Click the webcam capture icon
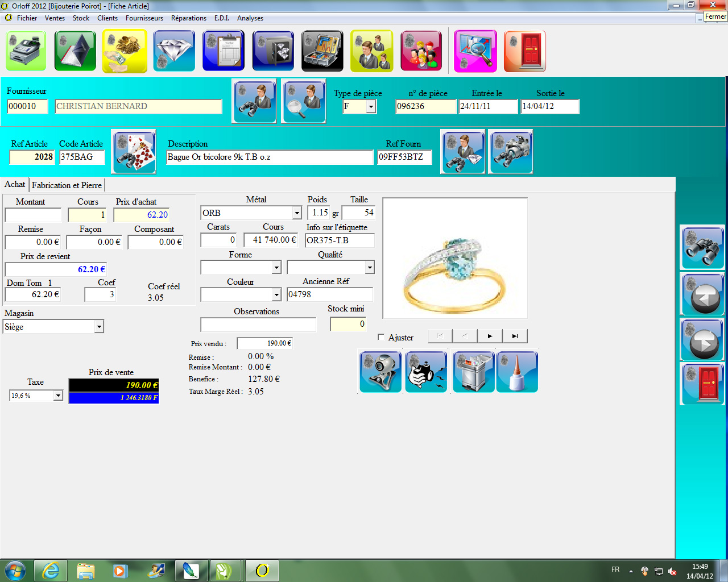Viewport: 728px width, 582px height. (380, 372)
